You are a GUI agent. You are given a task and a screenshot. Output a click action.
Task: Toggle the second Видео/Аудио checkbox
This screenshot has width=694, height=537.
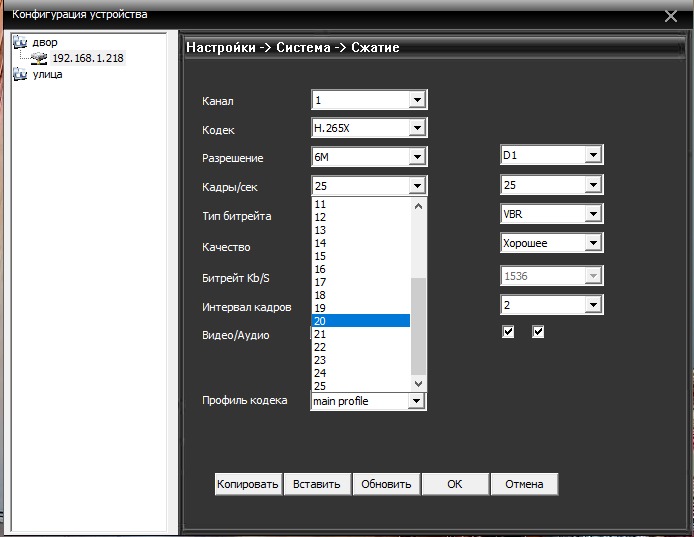[538, 332]
